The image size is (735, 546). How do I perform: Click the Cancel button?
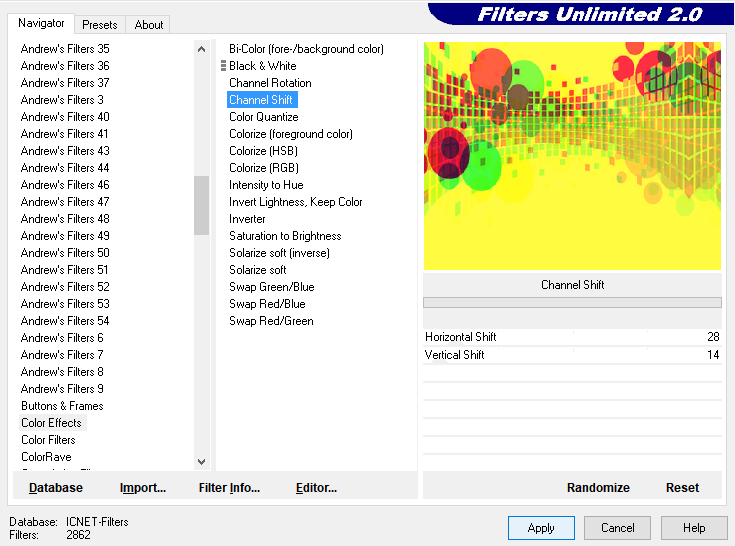coord(617,528)
